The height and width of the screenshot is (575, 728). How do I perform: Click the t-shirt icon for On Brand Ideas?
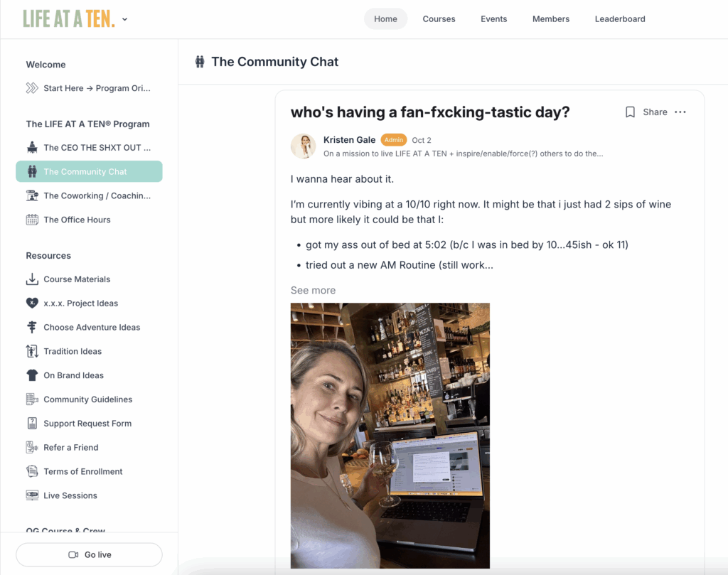click(x=32, y=375)
